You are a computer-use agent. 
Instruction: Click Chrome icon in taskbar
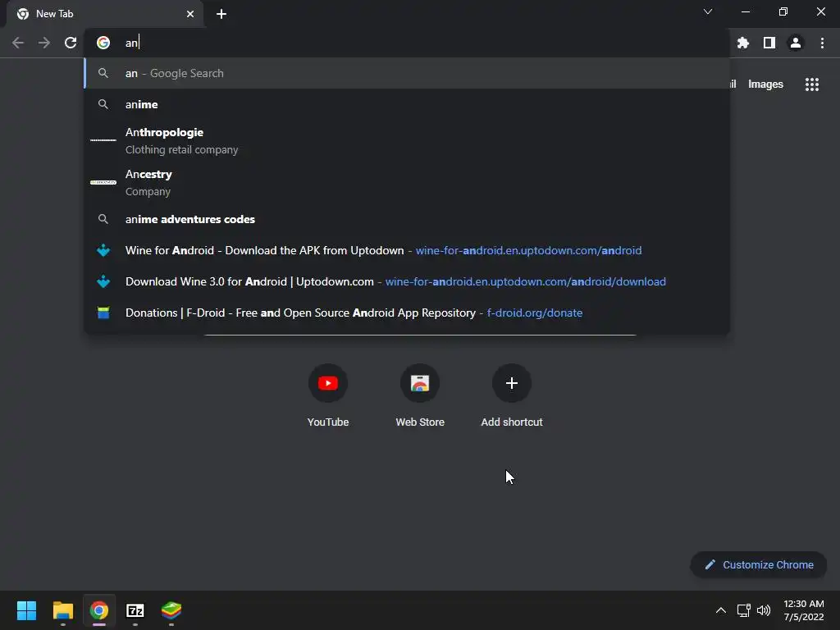tap(99, 610)
